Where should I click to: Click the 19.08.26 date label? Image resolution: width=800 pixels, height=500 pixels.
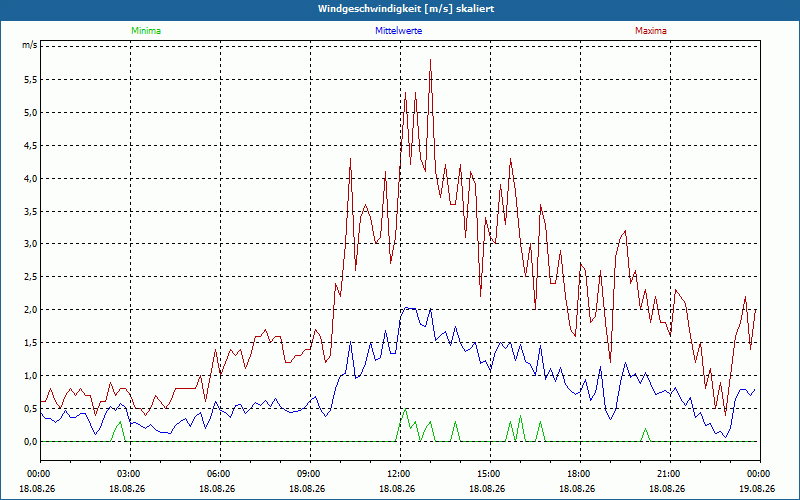(757, 488)
